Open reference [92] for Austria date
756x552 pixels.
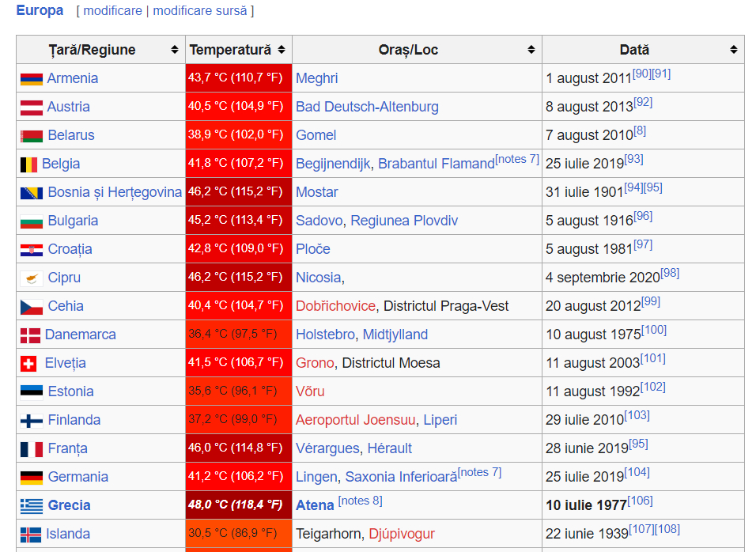[643, 103]
